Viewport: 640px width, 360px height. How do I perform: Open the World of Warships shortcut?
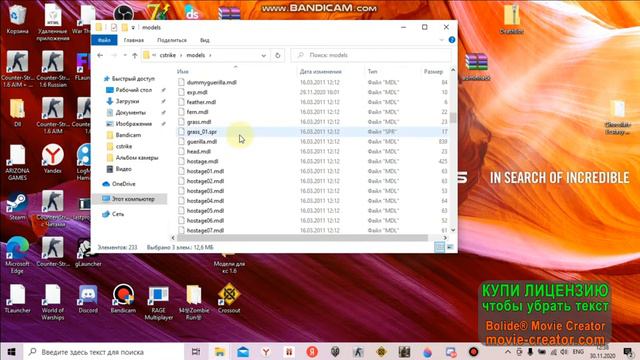point(52,303)
